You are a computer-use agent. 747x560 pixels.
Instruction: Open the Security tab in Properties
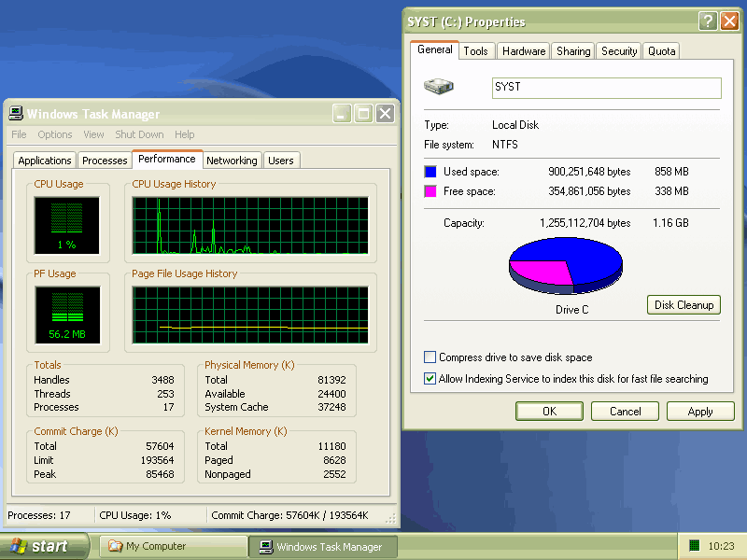point(619,51)
